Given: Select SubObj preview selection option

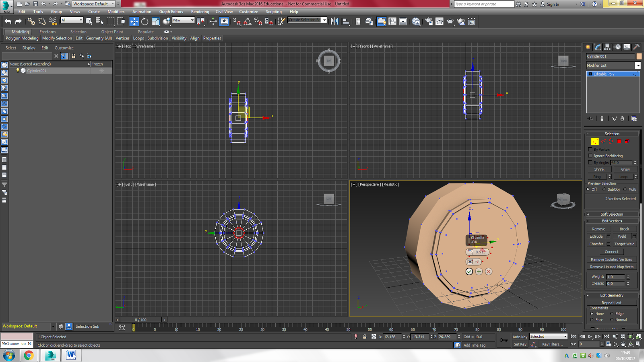Looking at the screenshot, I should pyautogui.click(x=604, y=189).
